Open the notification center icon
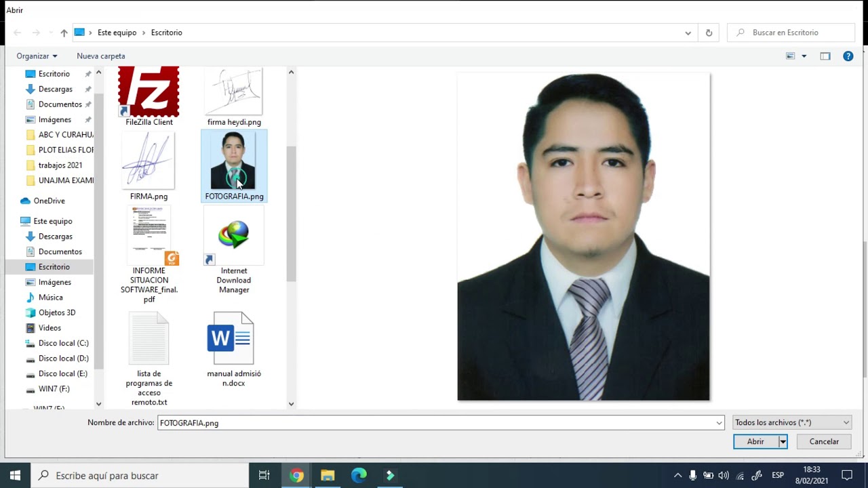868x488 pixels. 847,475
